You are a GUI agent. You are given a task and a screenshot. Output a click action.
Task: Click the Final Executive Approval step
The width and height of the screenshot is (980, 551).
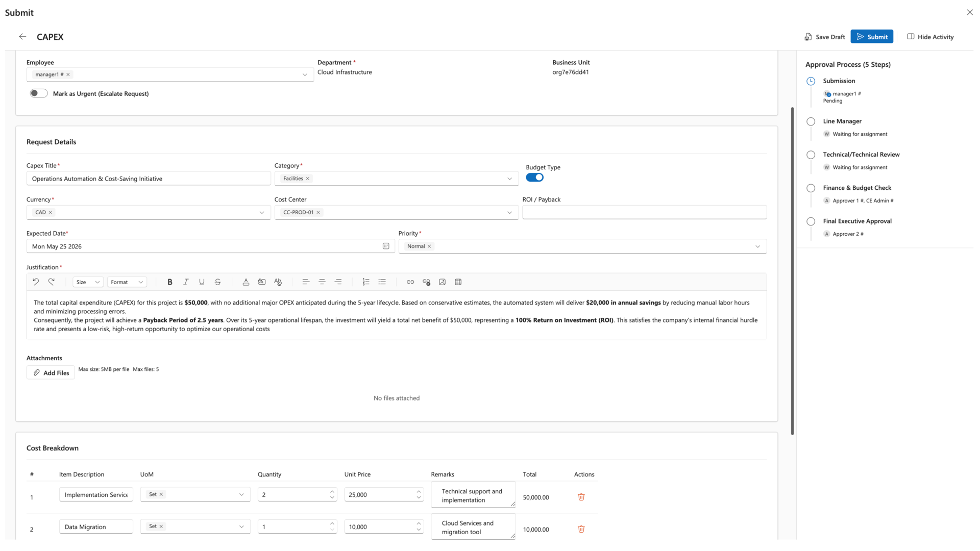857,221
